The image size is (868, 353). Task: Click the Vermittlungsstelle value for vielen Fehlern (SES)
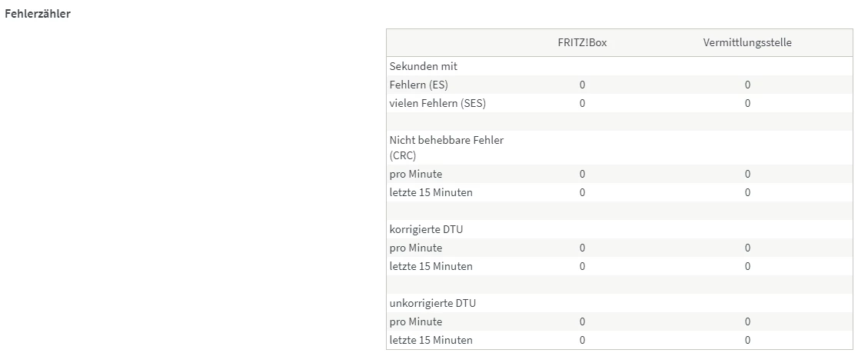747,103
